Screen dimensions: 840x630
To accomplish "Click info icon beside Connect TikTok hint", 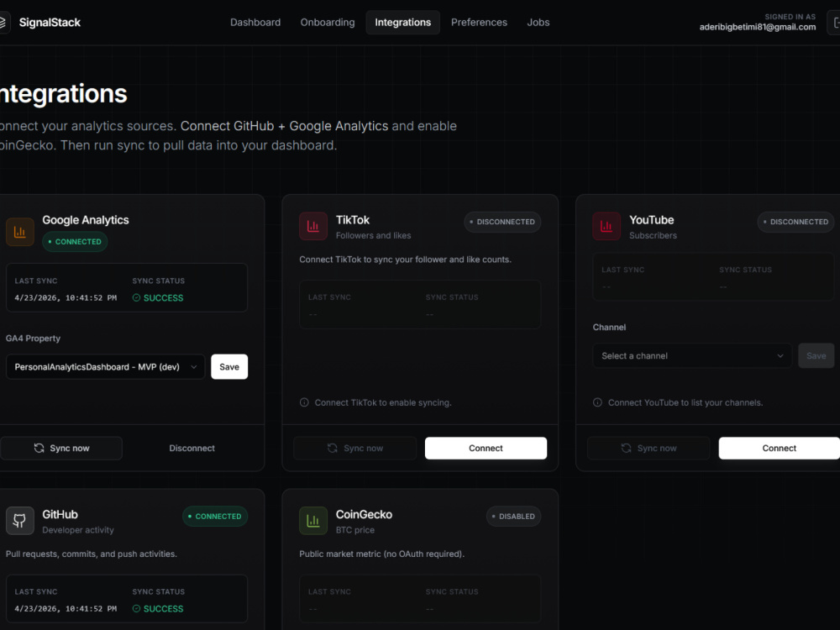I will tap(304, 402).
